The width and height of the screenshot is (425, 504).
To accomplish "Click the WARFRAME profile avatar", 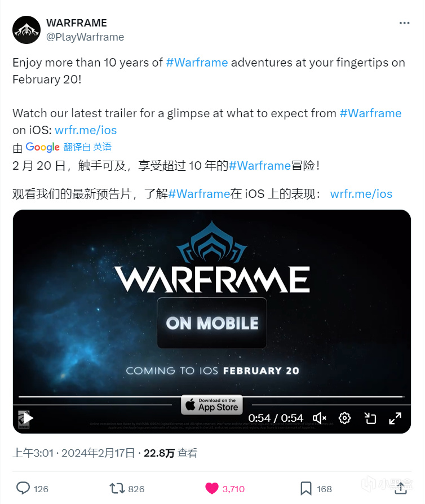I will click(26, 30).
